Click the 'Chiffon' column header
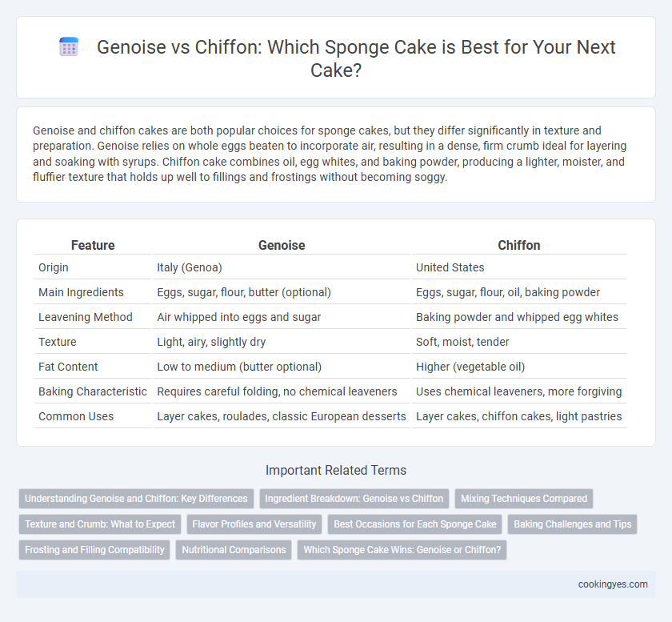The height and width of the screenshot is (622, 672). (x=518, y=246)
